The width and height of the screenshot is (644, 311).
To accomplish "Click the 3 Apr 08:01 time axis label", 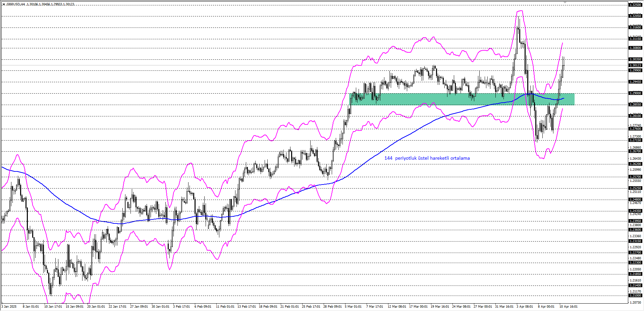I will point(525,307).
